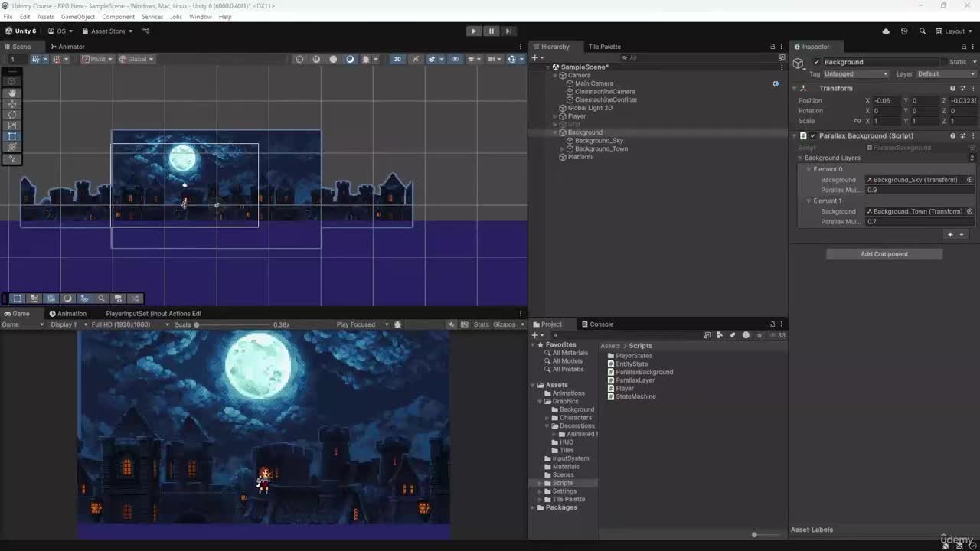This screenshot has width=980, height=551.
Task: Disable the Parallax Background script checkbox
Action: [x=813, y=135]
